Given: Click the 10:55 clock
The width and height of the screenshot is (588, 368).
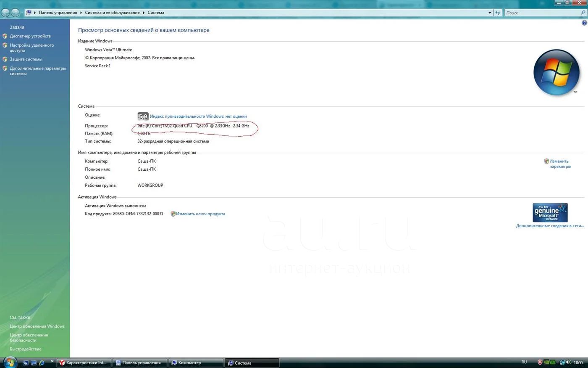Looking at the screenshot, I should (x=578, y=363).
